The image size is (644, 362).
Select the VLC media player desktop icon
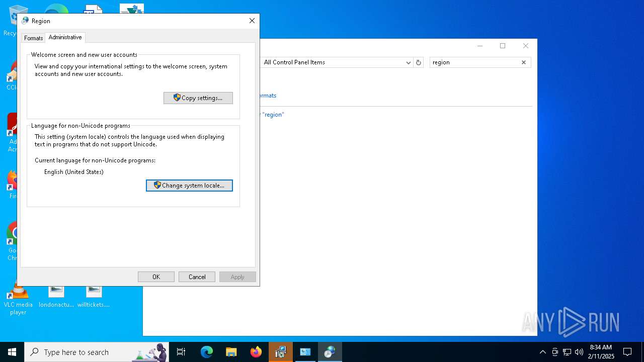pyautogui.click(x=18, y=298)
